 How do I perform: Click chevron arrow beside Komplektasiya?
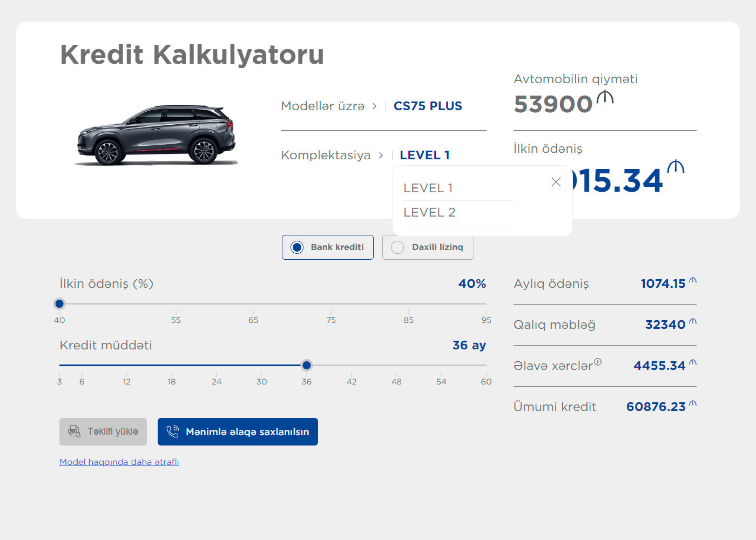(x=381, y=156)
